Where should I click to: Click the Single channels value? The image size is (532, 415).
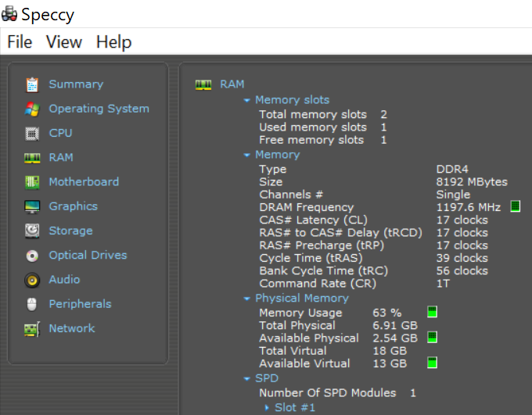(x=453, y=195)
